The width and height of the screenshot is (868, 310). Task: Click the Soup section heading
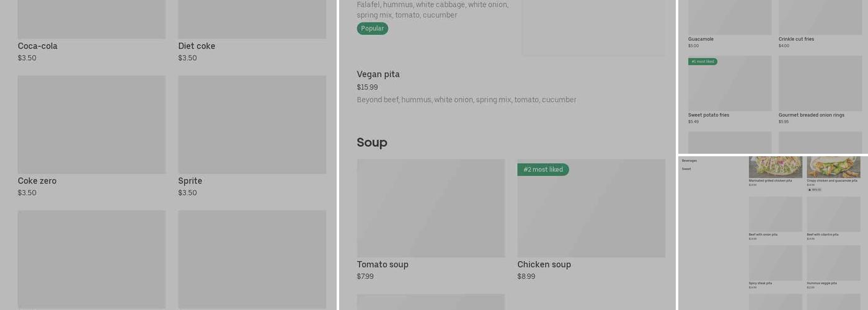pyautogui.click(x=372, y=143)
